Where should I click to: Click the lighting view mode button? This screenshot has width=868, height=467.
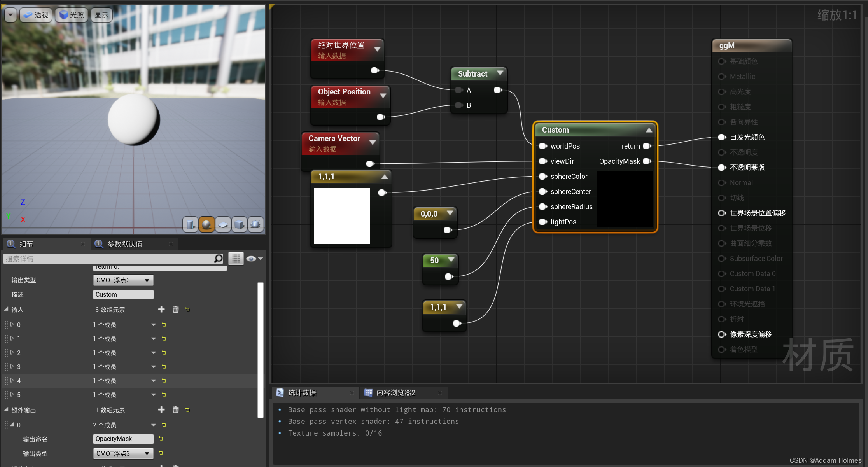click(72, 15)
